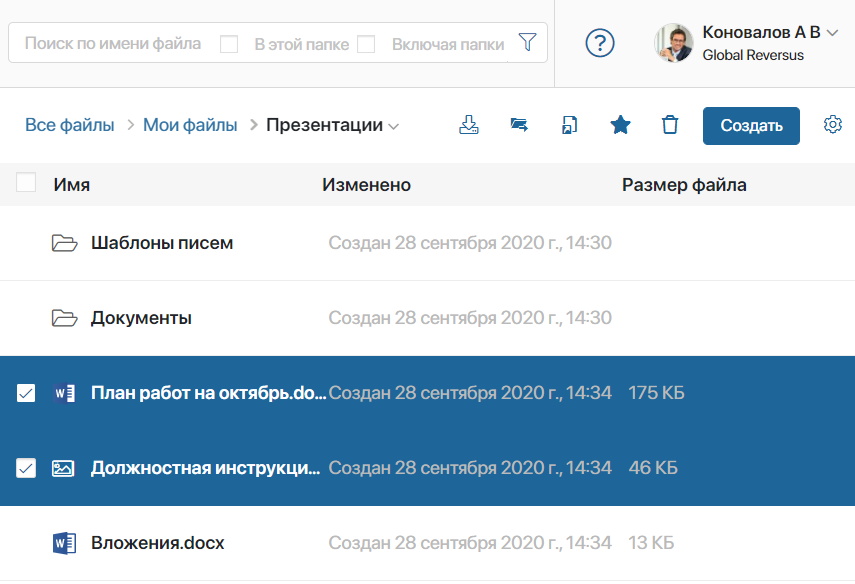Uncheck Должностная инструкция file checkbox
Viewport: 855px width, 584px height.
[26, 468]
